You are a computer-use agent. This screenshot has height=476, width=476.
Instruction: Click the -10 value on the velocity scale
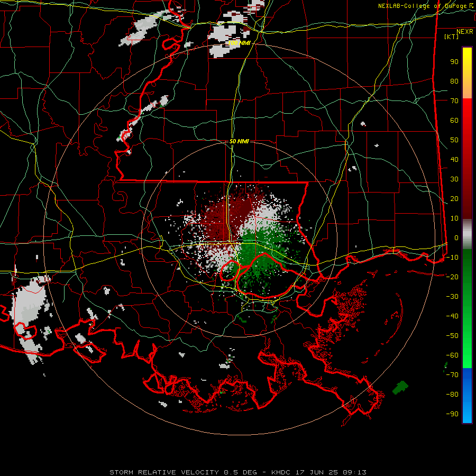(x=452, y=258)
